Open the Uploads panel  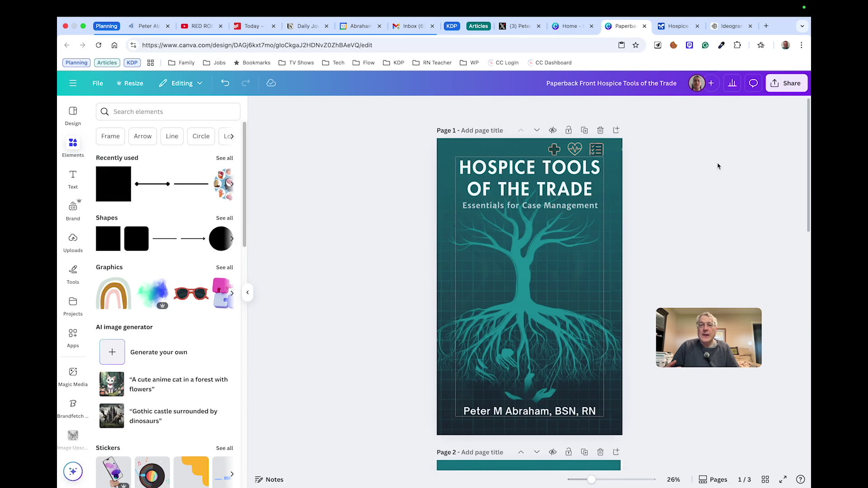(x=73, y=242)
